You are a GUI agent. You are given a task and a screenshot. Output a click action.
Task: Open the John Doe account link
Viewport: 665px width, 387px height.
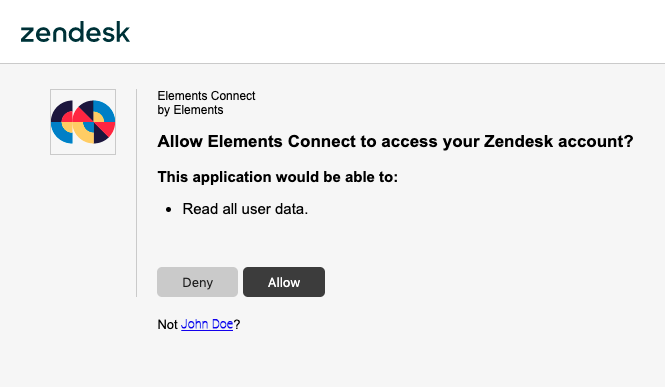click(207, 324)
